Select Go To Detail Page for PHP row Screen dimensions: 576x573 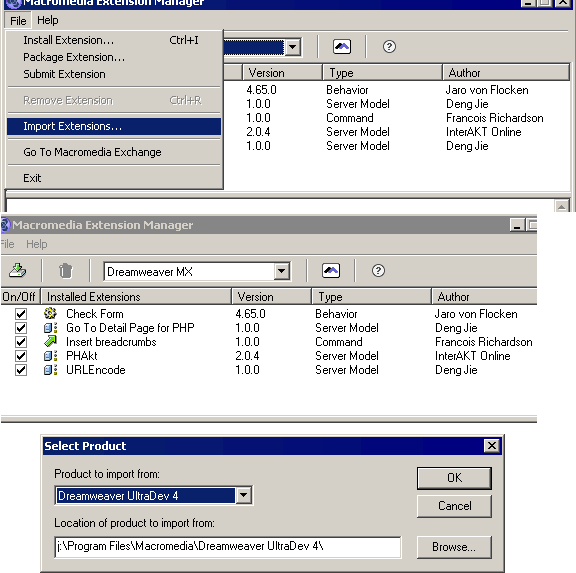click(130, 328)
